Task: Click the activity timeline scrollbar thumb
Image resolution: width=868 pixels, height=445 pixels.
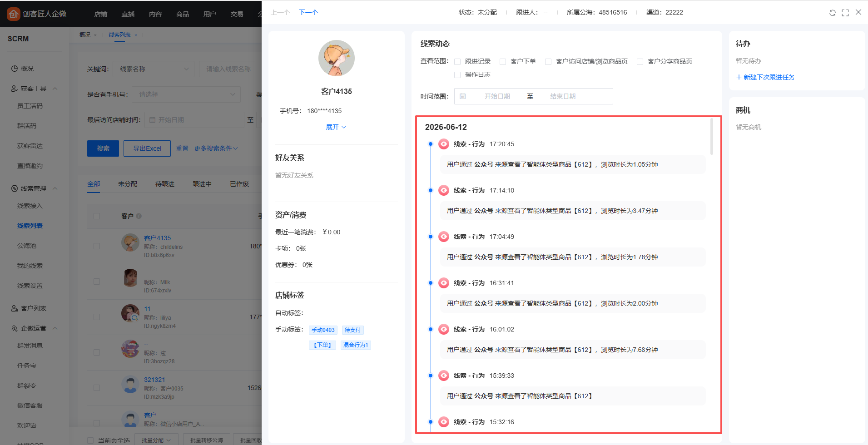Action: [712, 136]
